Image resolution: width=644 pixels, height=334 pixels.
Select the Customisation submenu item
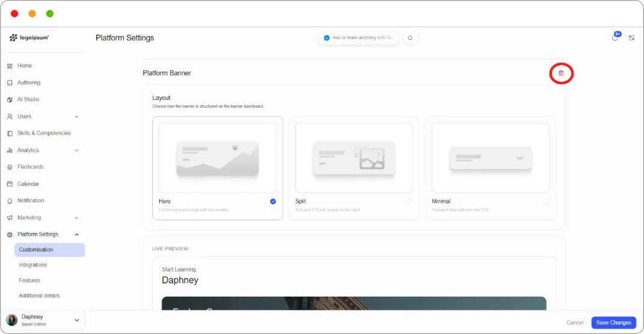(50, 250)
